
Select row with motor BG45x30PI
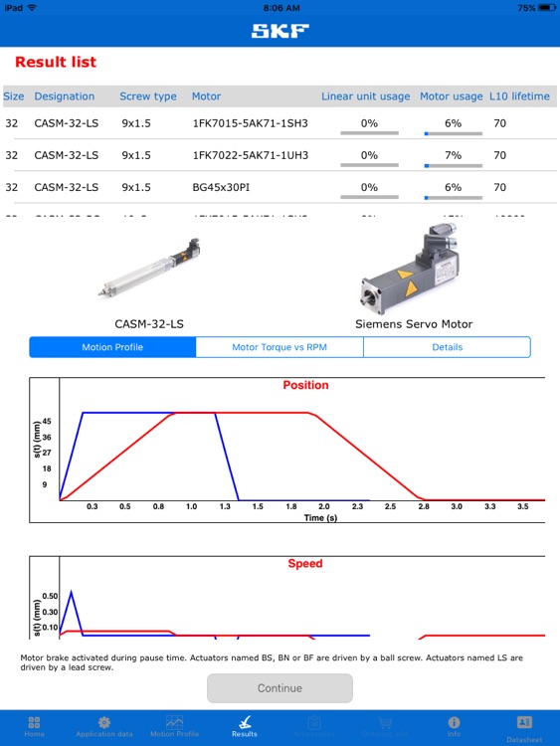[280, 187]
